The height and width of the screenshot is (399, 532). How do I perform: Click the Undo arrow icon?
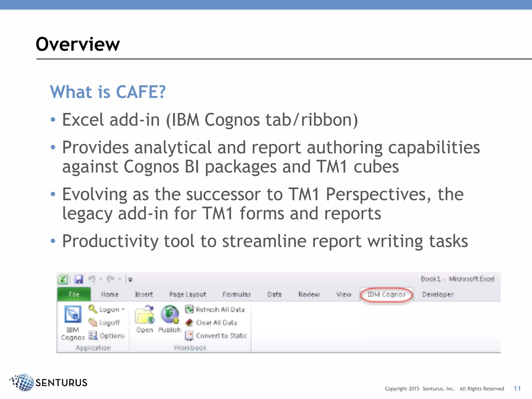click(92, 279)
